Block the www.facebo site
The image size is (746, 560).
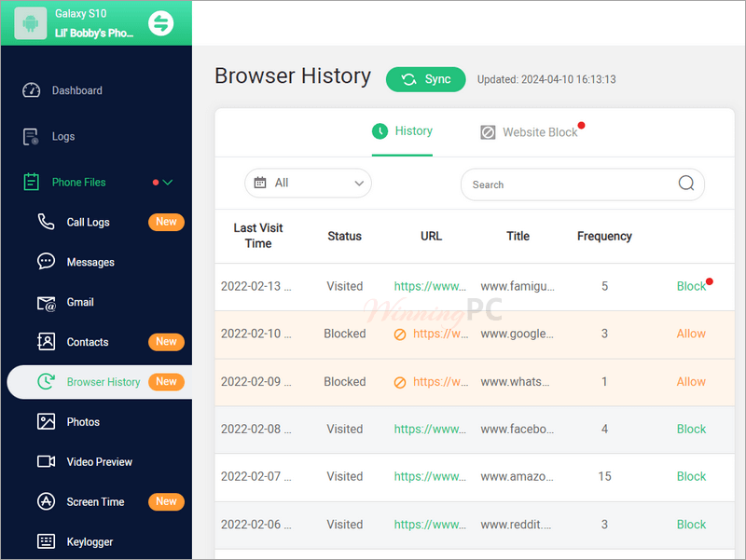click(x=691, y=429)
